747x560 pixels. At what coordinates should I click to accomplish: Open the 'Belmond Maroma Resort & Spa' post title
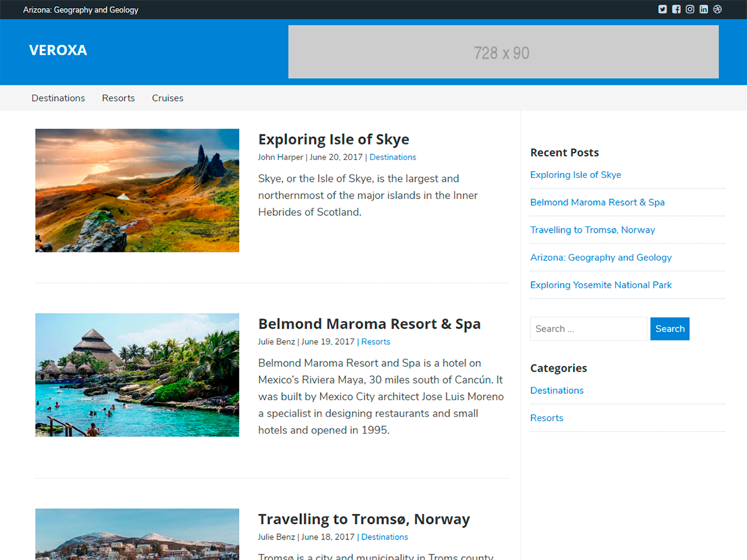click(369, 324)
